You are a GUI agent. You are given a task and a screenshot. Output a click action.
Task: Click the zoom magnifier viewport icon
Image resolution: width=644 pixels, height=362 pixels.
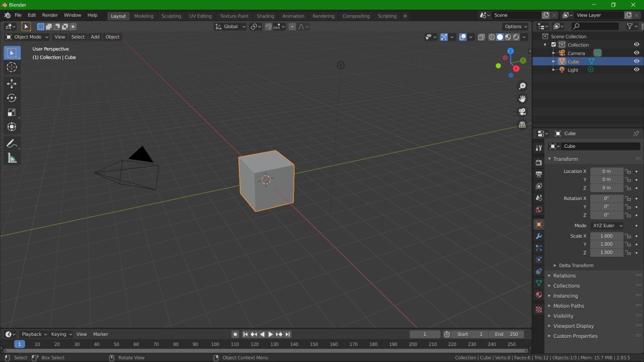(x=522, y=86)
